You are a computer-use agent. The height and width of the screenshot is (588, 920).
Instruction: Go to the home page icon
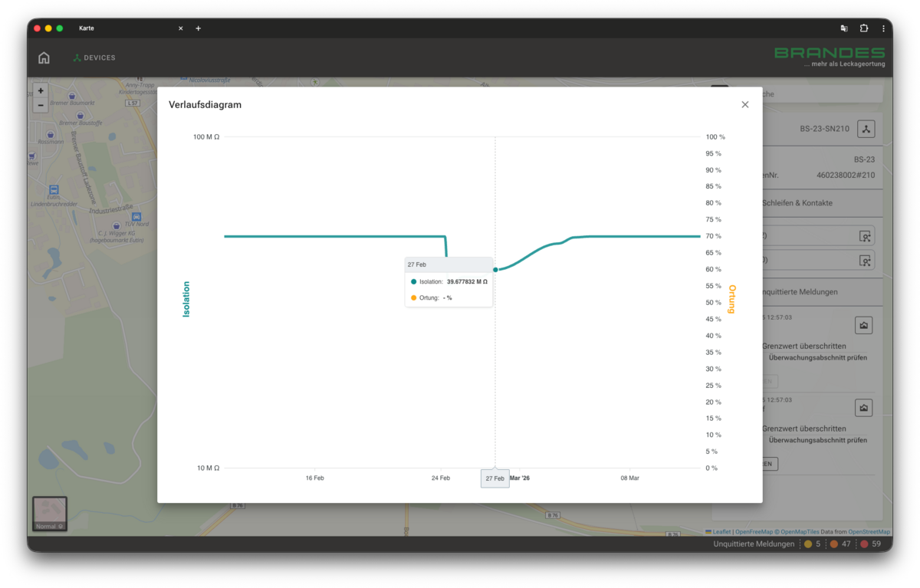coord(44,57)
